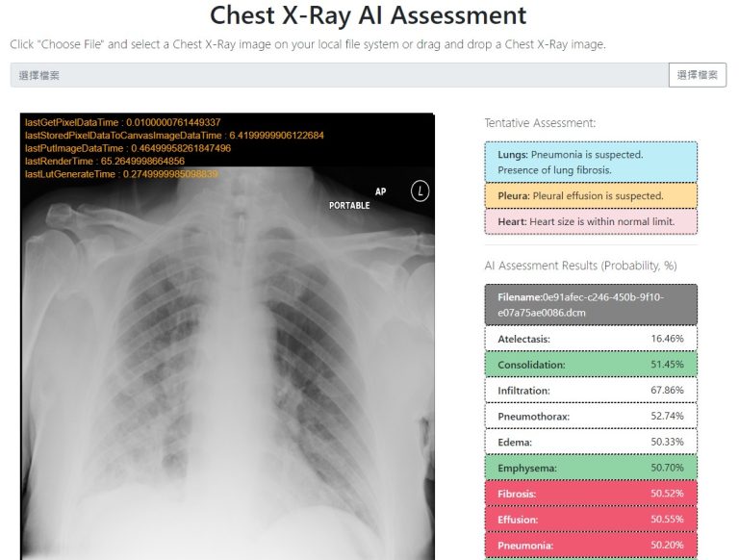Select the Heart assessment box
This screenshot has height=560, width=739.
(x=591, y=221)
